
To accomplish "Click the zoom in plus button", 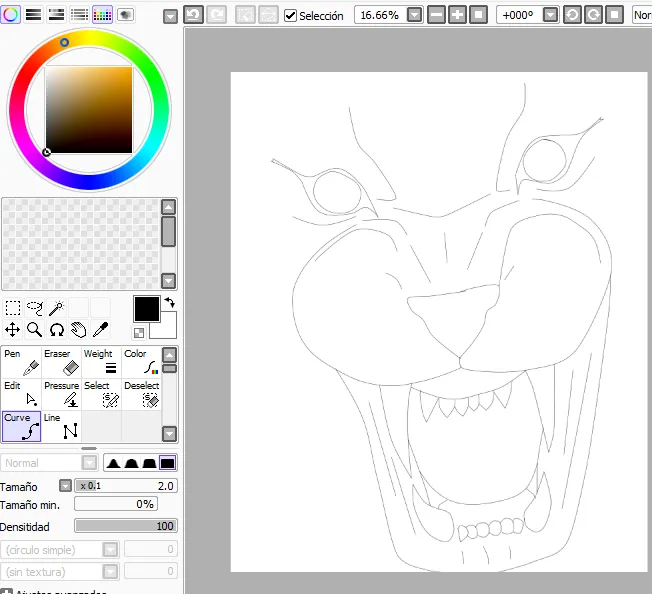I will (x=457, y=15).
